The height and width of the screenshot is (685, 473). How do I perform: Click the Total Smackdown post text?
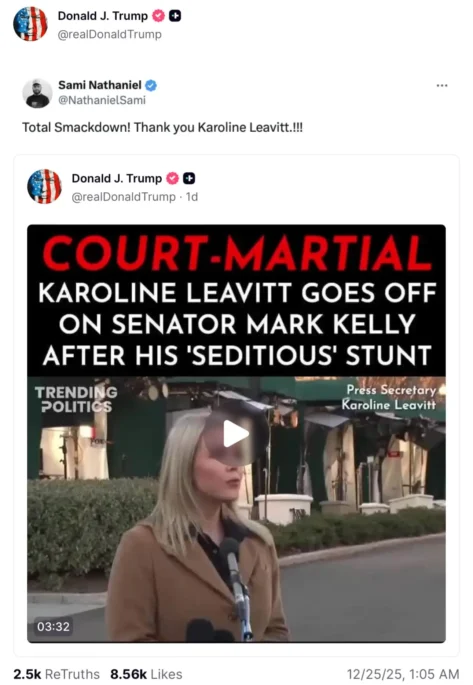[x=162, y=128]
